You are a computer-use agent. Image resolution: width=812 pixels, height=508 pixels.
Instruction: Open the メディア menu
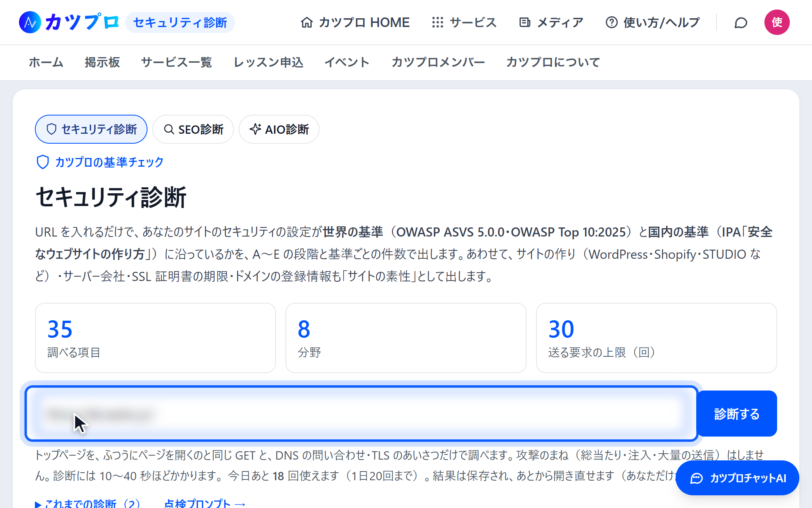pos(551,23)
